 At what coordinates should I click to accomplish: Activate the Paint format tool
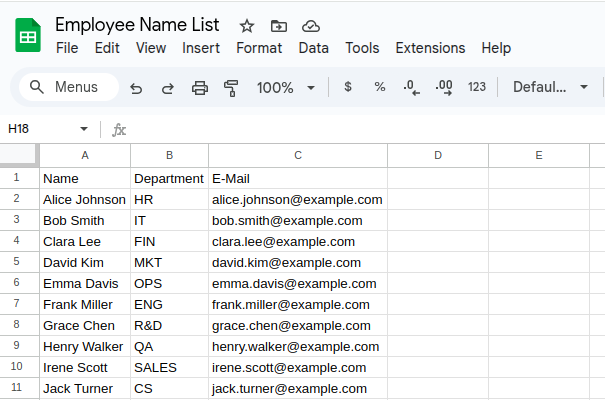point(231,88)
